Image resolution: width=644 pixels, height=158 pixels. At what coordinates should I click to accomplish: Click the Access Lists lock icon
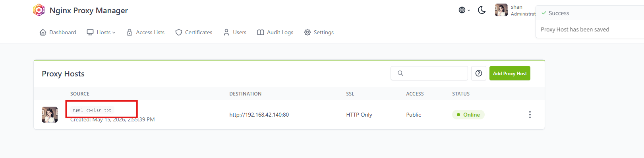130,32
